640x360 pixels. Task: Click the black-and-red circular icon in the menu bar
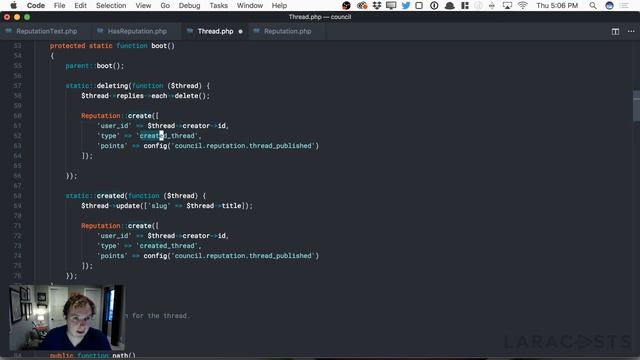coord(347,5)
